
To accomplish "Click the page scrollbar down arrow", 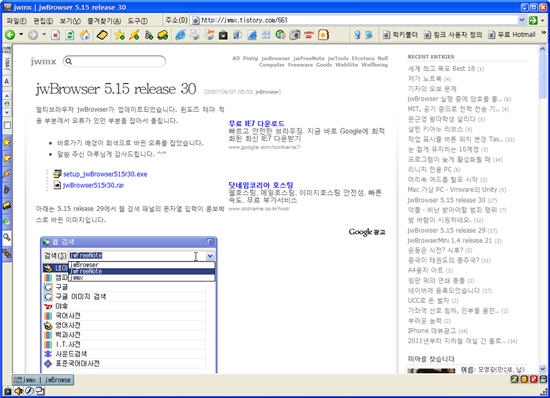I will click(x=543, y=369).
